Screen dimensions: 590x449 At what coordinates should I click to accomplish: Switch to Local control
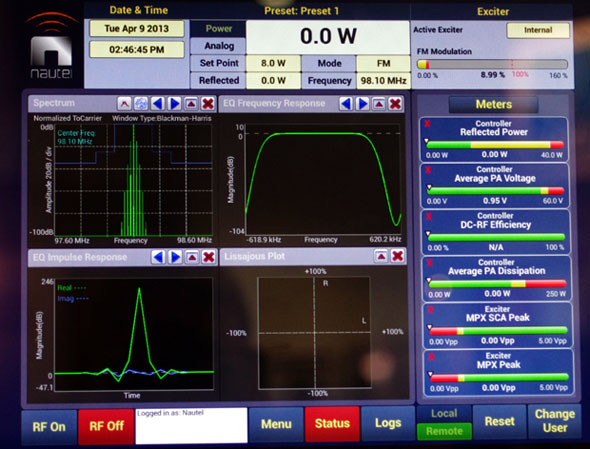(444, 414)
